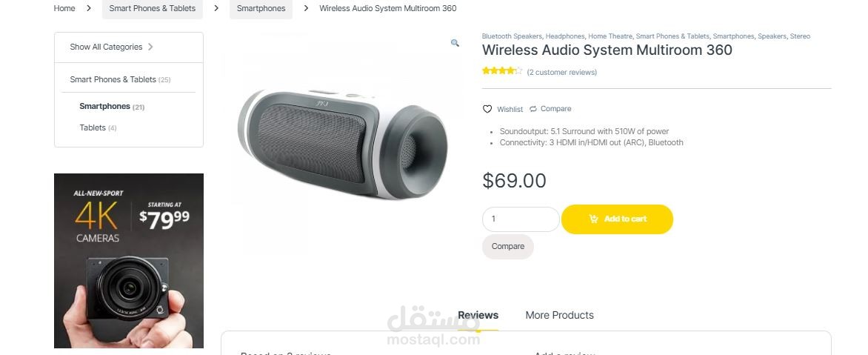Image resolution: width=868 pixels, height=355 pixels.
Task: Click the breadcrumb arrow after Home
Action: [x=89, y=8]
